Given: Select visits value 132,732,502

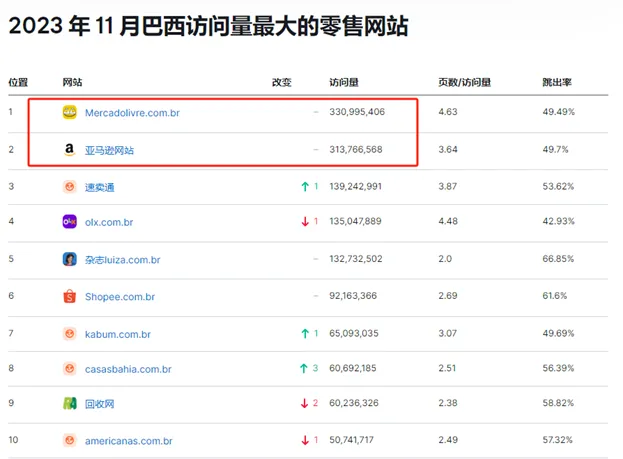Looking at the screenshot, I should tap(356, 259).
